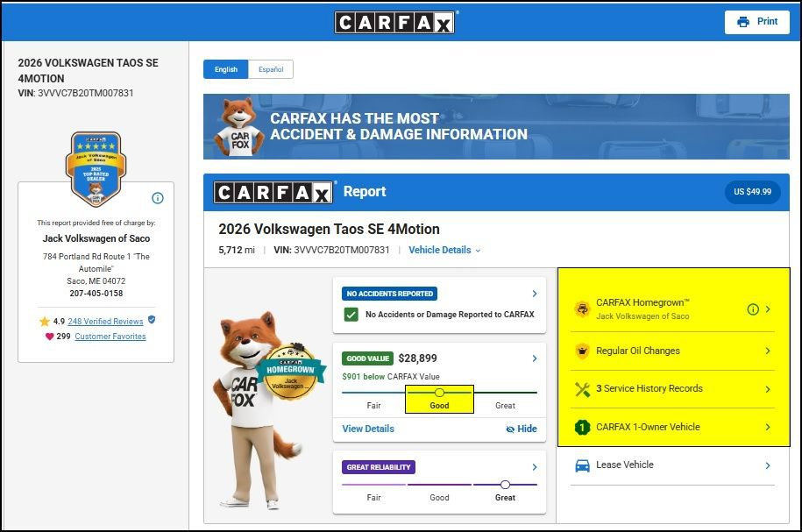Click the $901 below CARFAX Value text
This screenshot has width=802, height=532.
tap(391, 377)
